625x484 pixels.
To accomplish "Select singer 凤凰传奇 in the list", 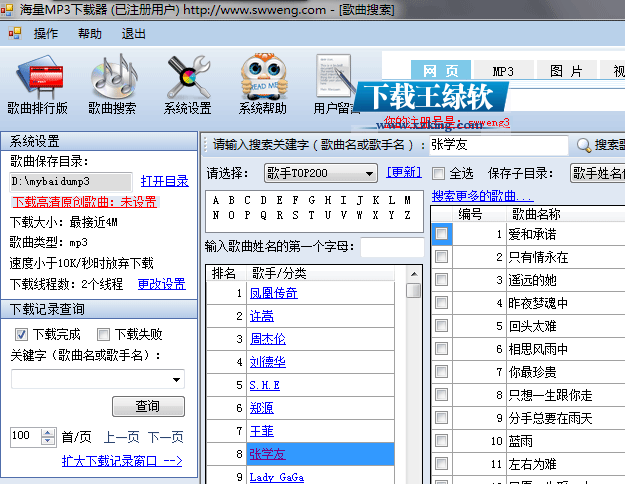I will [x=273, y=293].
